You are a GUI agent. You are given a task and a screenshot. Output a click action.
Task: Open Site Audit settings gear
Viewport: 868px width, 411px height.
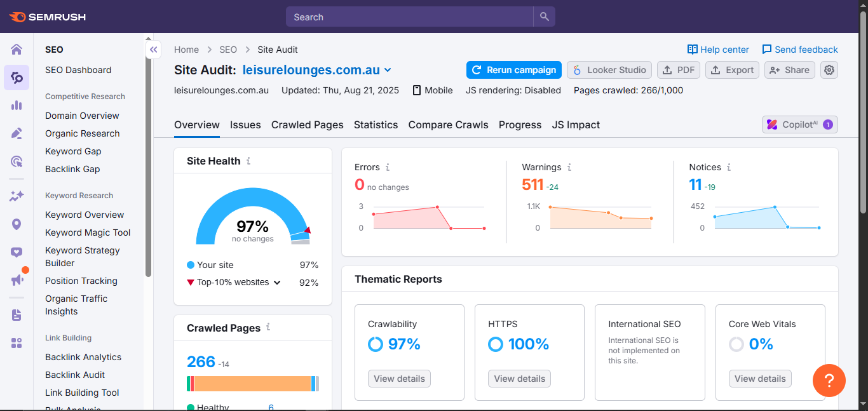(x=829, y=70)
